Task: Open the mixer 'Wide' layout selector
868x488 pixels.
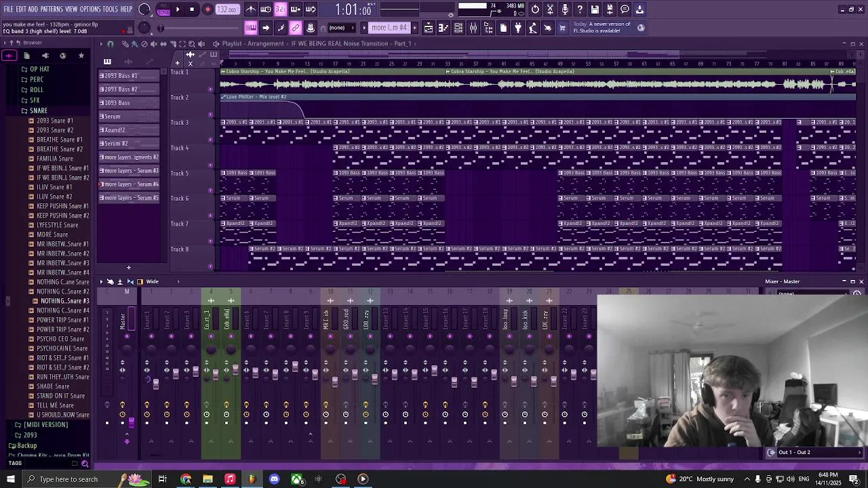Action: coord(153,282)
